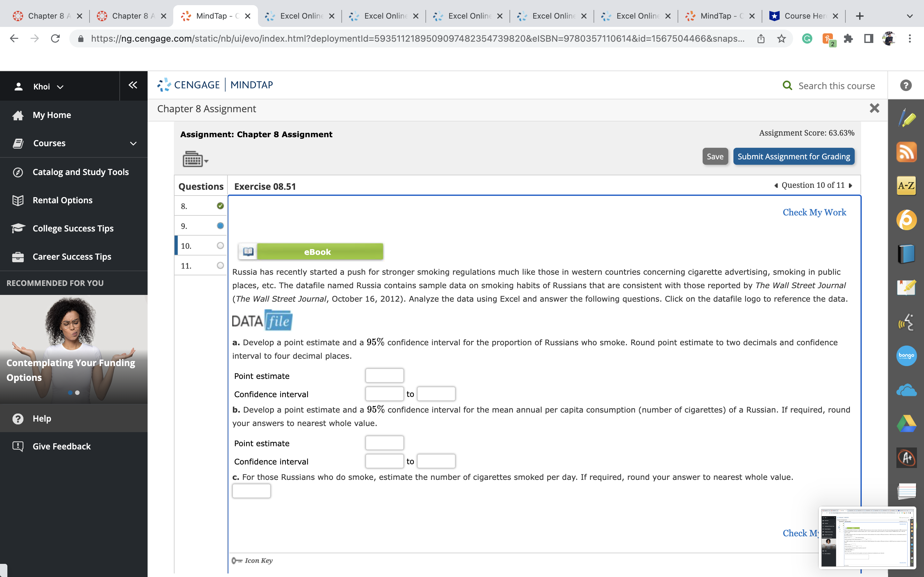Collapse the left sidebar with the double chevron
Image resolution: width=924 pixels, height=577 pixels.
(x=133, y=85)
